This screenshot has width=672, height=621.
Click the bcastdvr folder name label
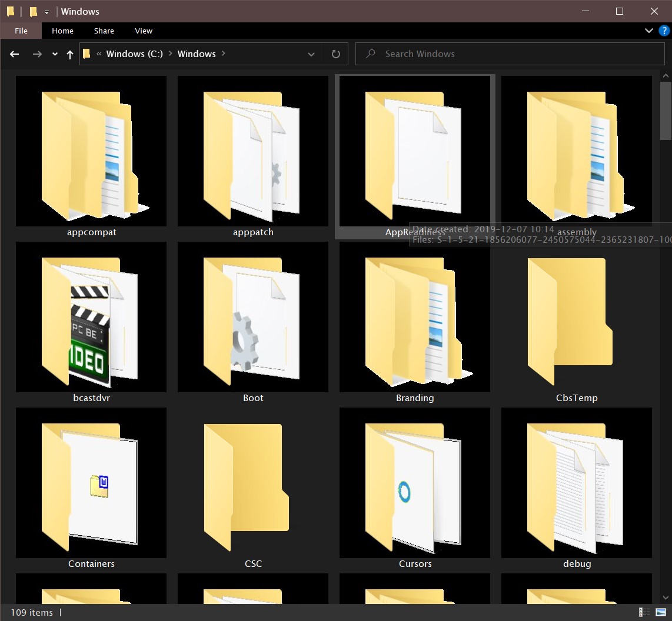tap(91, 398)
